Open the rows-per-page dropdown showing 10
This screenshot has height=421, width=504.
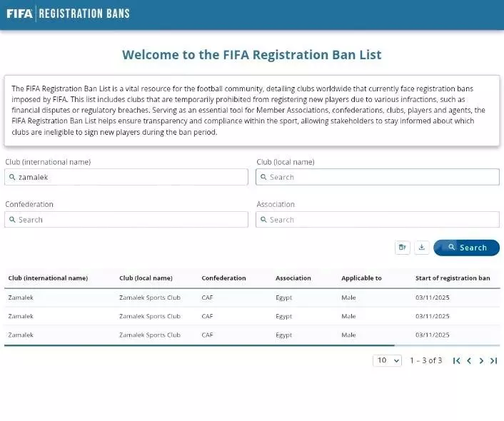(387, 360)
